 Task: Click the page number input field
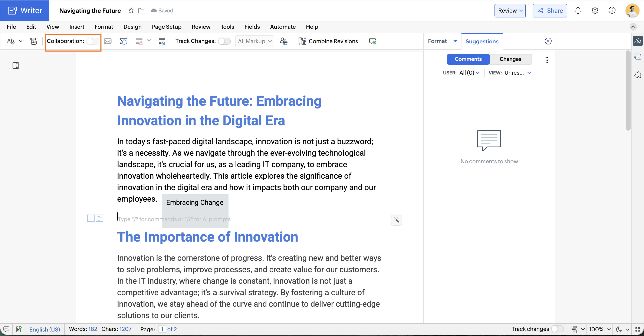click(x=162, y=329)
